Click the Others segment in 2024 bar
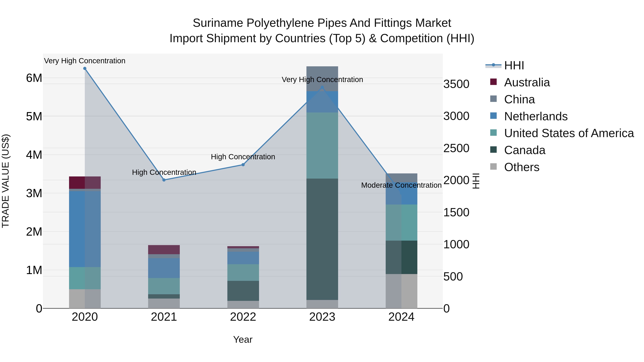Viewport: 644px width, 362px height. [401, 291]
